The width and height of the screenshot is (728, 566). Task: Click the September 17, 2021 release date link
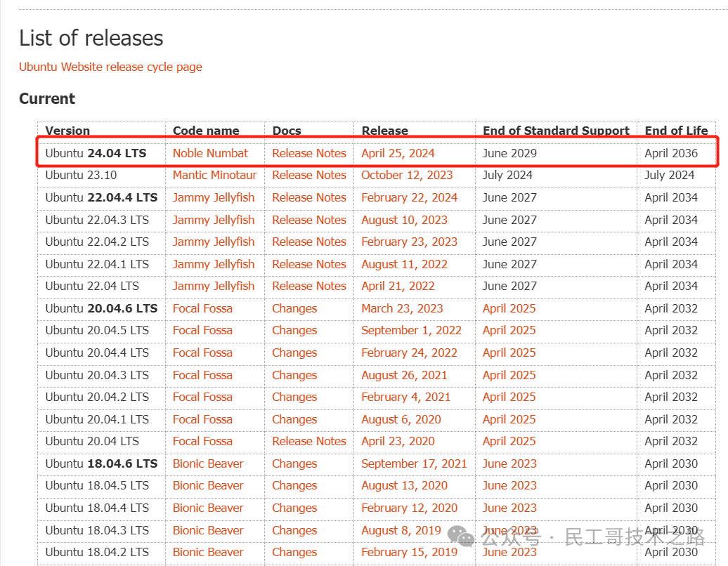click(x=414, y=463)
